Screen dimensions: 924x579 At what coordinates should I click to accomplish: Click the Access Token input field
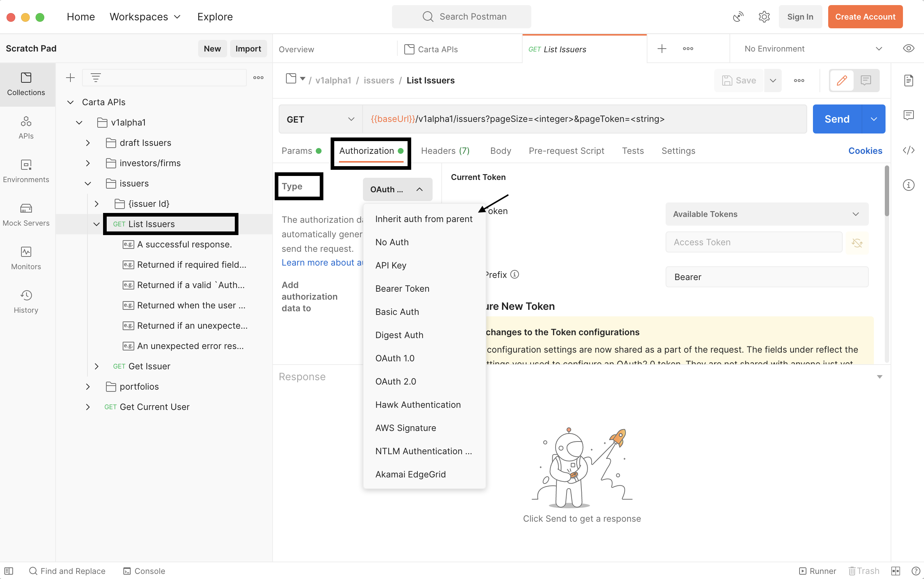click(753, 242)
